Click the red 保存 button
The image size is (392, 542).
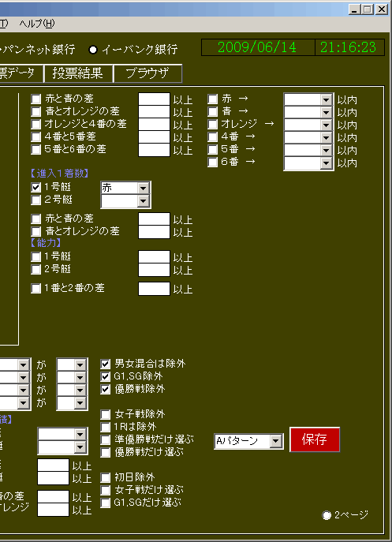click(x=315, y=439)
